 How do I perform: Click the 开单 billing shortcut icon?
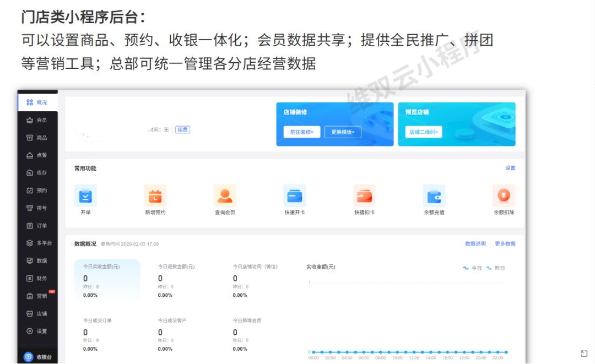85,195
